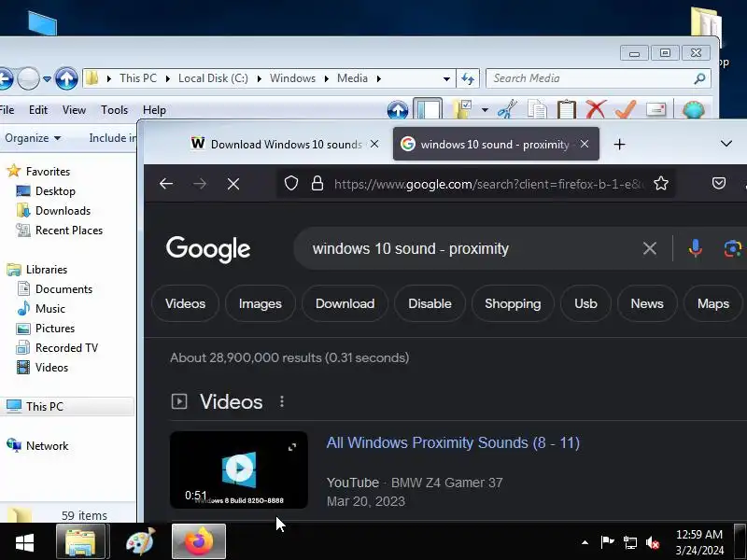Open the Organize dropdown menu

click(33, 138)
